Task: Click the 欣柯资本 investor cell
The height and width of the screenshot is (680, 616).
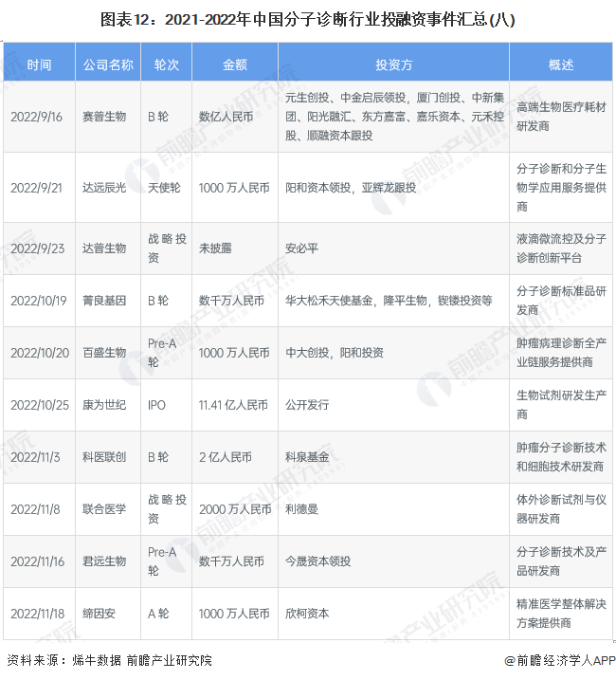Action: 307,614
